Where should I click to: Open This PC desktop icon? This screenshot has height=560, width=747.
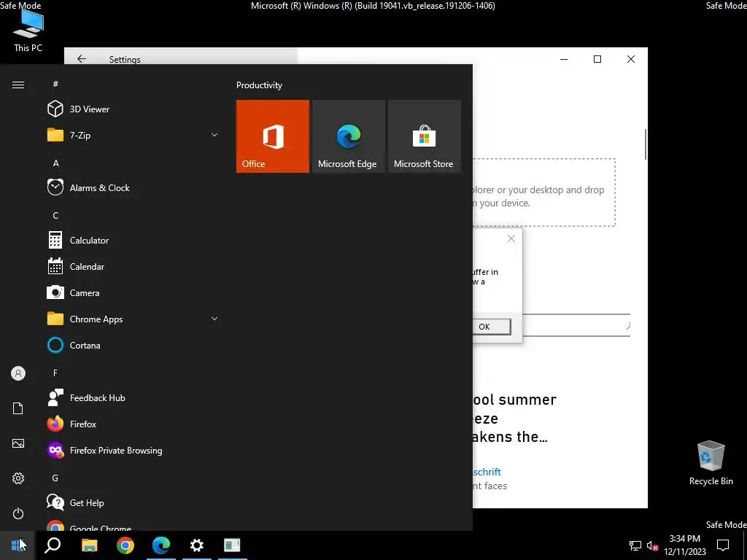tap(28, 29)
